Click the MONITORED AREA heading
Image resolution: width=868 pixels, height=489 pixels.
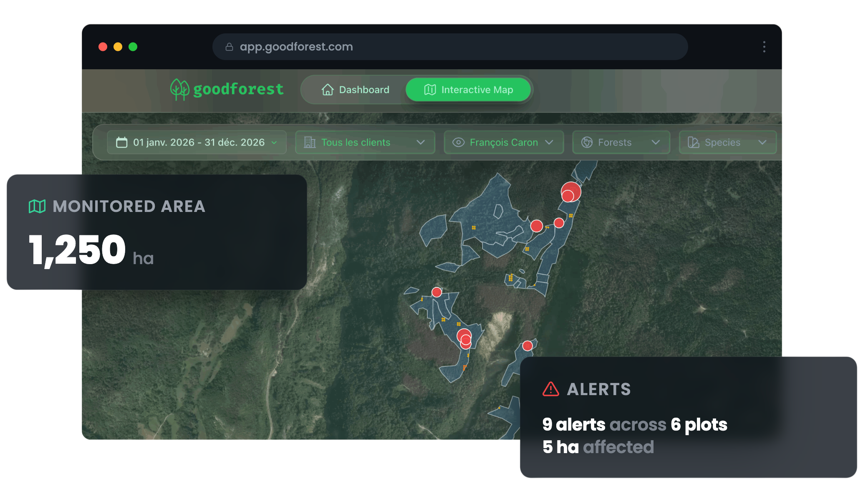(129, 206)
